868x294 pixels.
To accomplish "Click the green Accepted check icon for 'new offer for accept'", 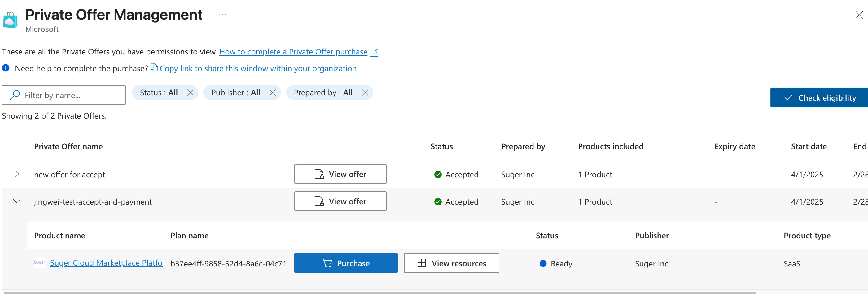I will 438,175.
